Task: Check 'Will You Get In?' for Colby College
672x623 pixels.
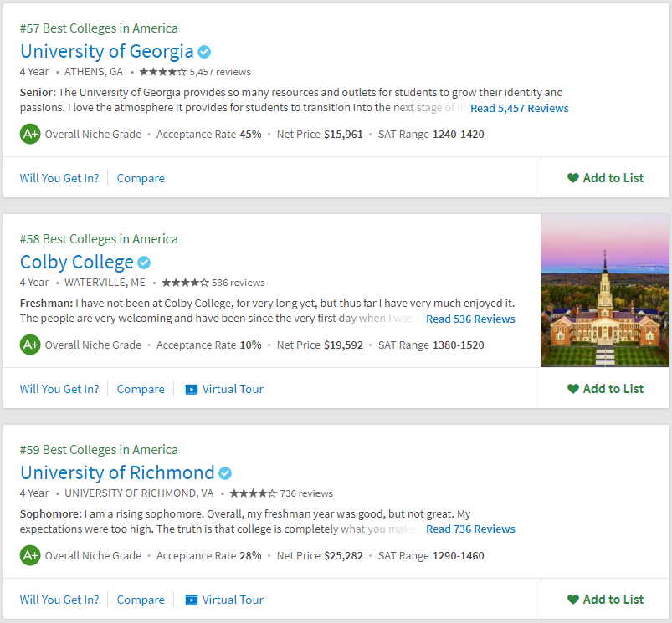Action: coord(59,389)
